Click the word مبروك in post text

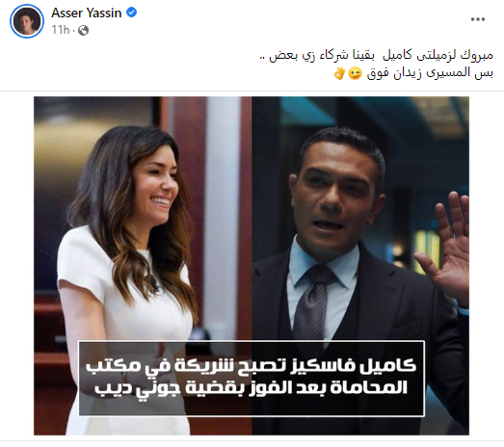(480, 55)
